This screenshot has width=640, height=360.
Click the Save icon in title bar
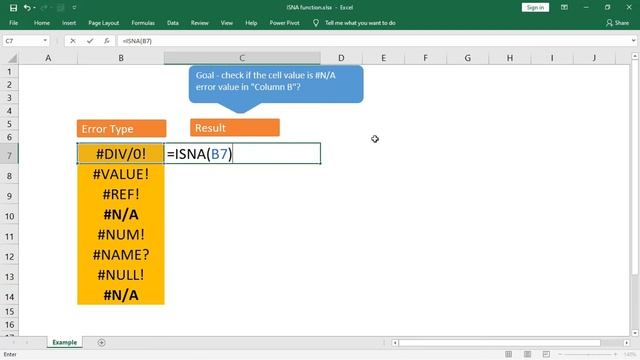tap(13, 8)
